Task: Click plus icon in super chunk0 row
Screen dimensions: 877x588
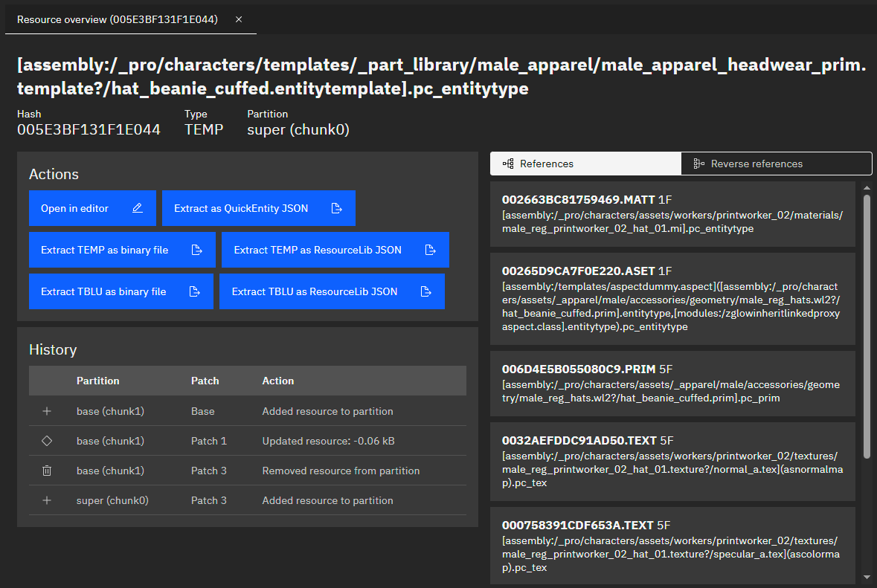Action: (x=47, y=500)
